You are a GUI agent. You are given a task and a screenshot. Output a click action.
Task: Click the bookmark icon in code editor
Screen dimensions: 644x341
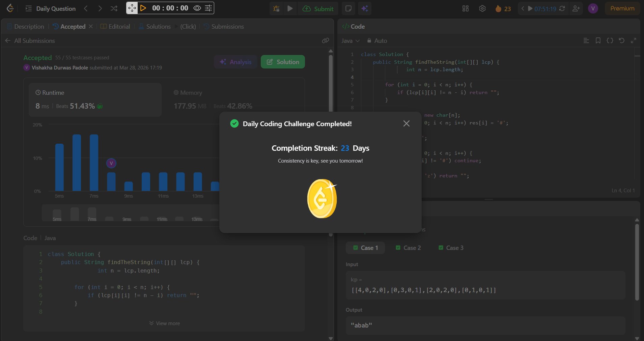tap(598, 40)
